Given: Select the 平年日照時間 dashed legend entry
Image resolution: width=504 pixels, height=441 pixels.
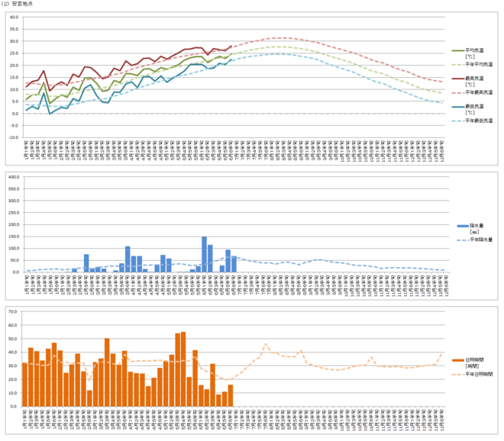Looking at the screenshot, I should (x=472, y=375).
